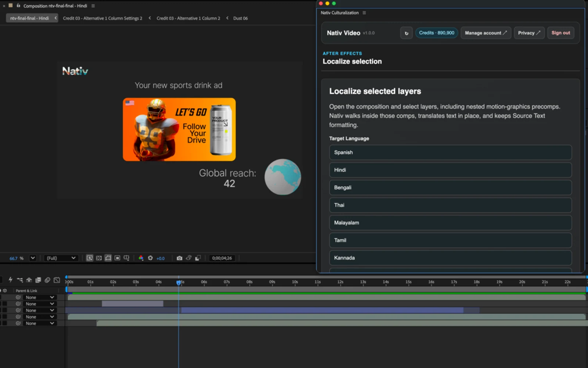Viewport: 588px width, 368px height.
Task: Click the preview time 0;00;04;26
Action: pyautogui.click(x=222, y=258)
